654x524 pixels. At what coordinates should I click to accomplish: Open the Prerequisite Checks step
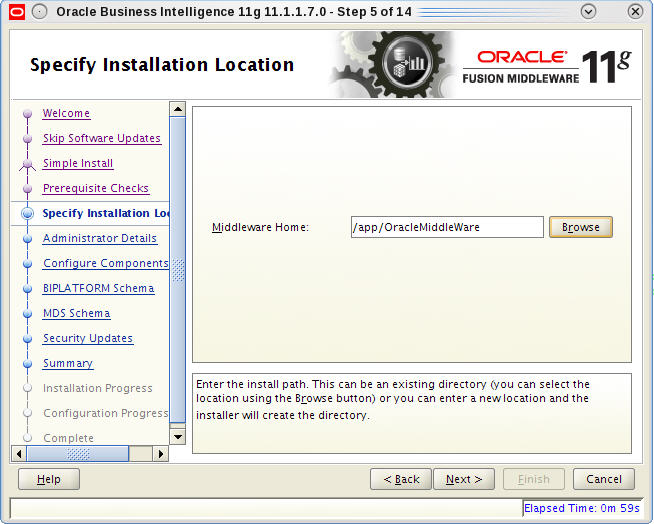(96, 188)
